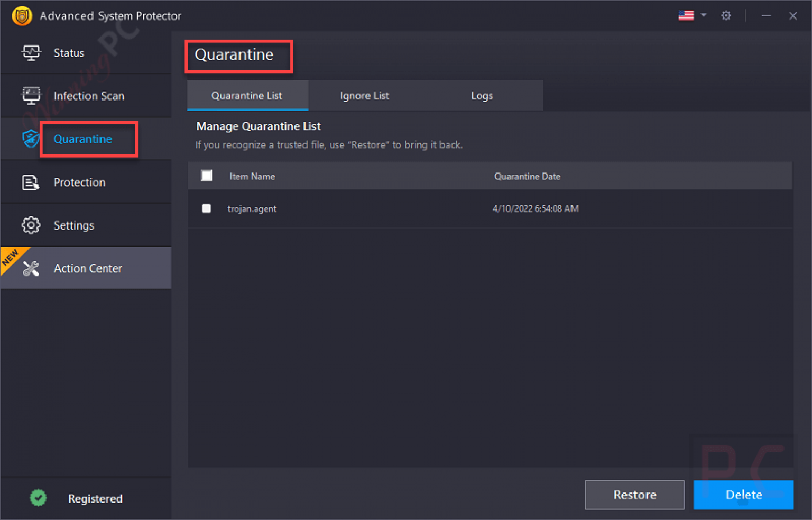Open Infection Scan section
This screenshot has width=812, height=520.
86,96
